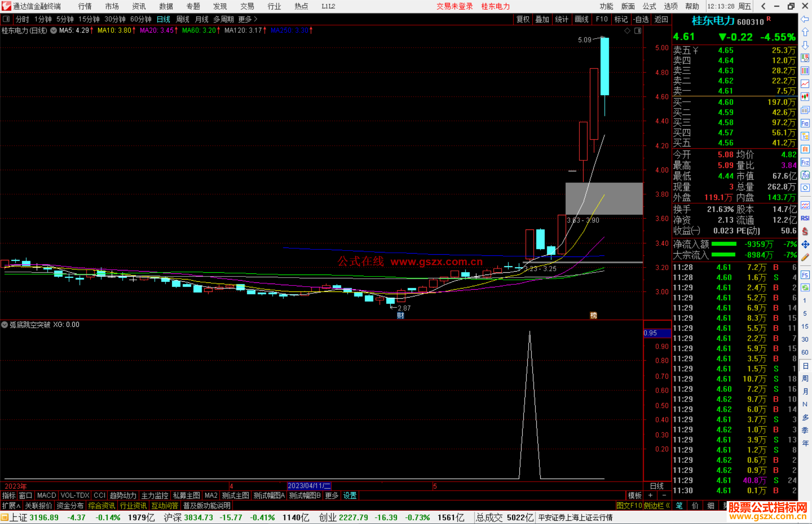Image resolution: width=812 pixels, height=524 pixels.
Task: Click the circle icon in right sidebar
Action: click(805, 188)
